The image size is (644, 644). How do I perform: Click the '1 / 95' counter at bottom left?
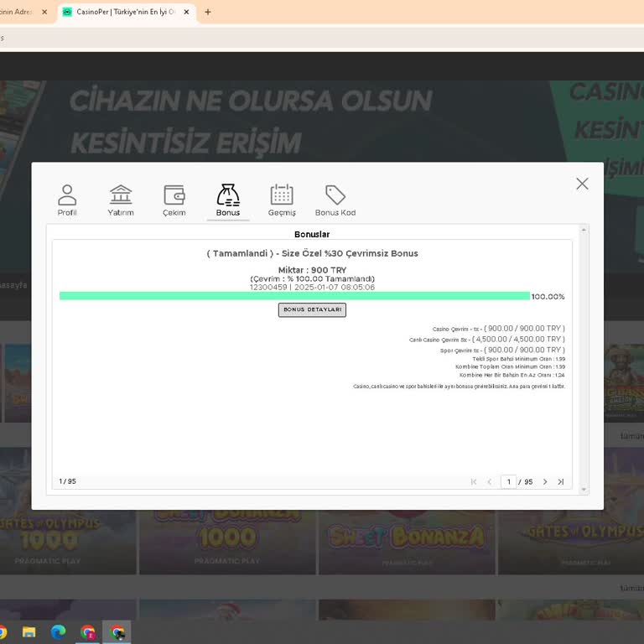(67, 481)
